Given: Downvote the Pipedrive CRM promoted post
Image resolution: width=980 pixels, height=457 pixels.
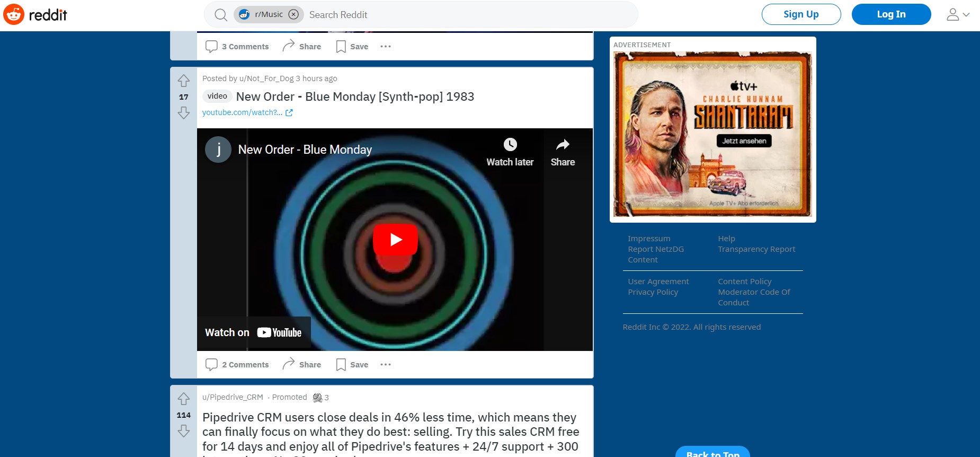Looking at the screenshot, I should pos(183,431).
